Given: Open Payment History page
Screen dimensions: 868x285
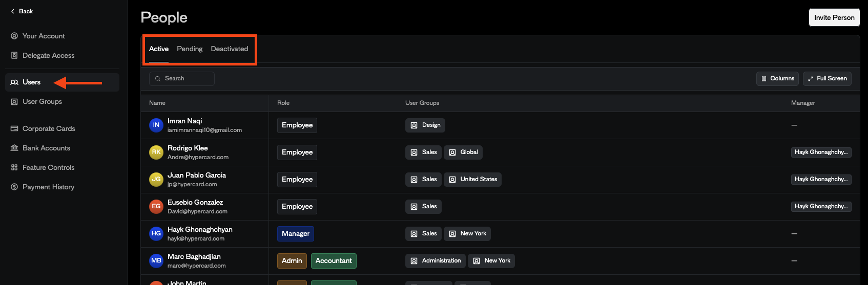Looking at the screenshot, I should click(x=62, y=187).
